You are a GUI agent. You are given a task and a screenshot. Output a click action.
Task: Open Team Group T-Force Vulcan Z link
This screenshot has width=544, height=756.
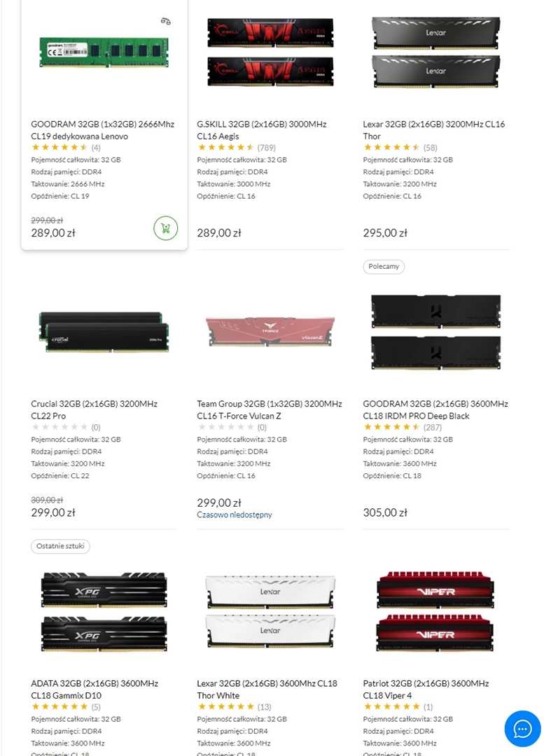coord(270,409)
